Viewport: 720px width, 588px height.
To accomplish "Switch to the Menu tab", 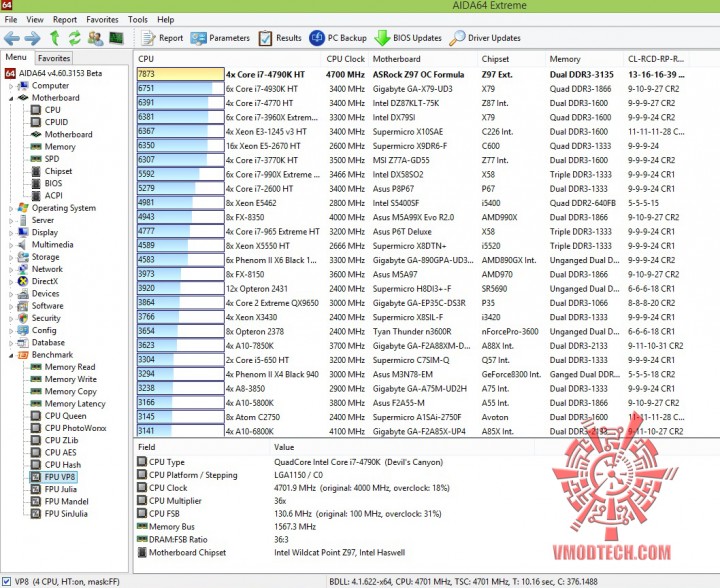I will [16, 57].
